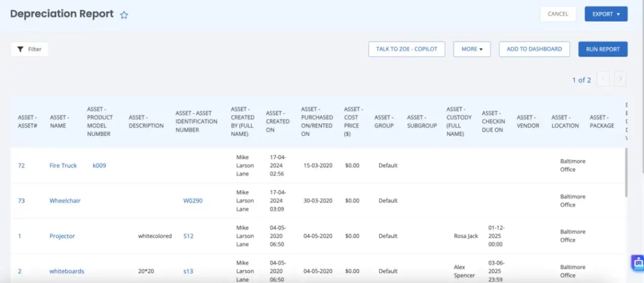Open the Filter panel
Viewport: 644px width, 283px height.
30,49
